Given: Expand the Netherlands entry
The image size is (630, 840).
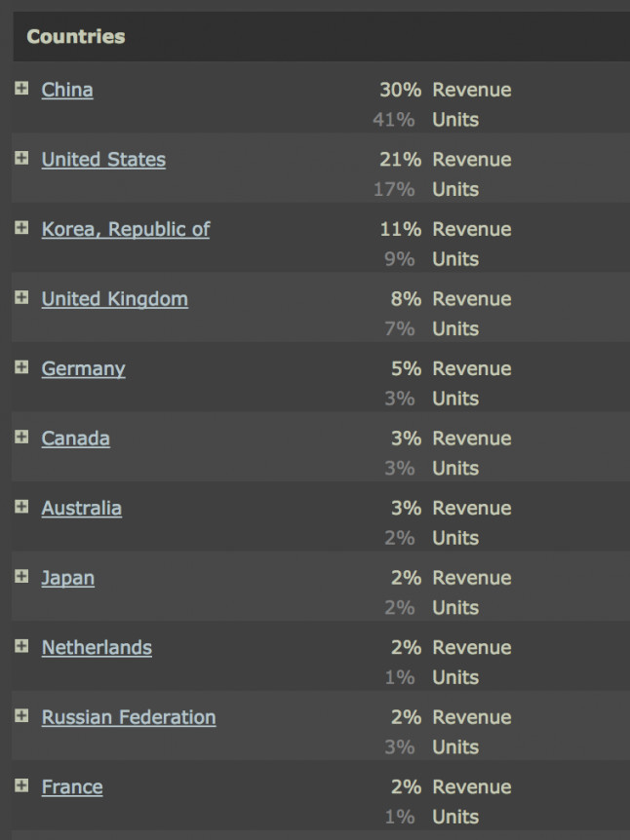Looking at the screenshot, I should [x=21, y=646].
